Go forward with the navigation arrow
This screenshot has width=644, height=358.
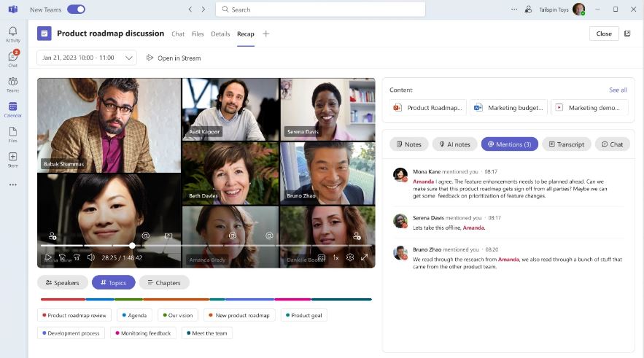click(x=203, y=9)
